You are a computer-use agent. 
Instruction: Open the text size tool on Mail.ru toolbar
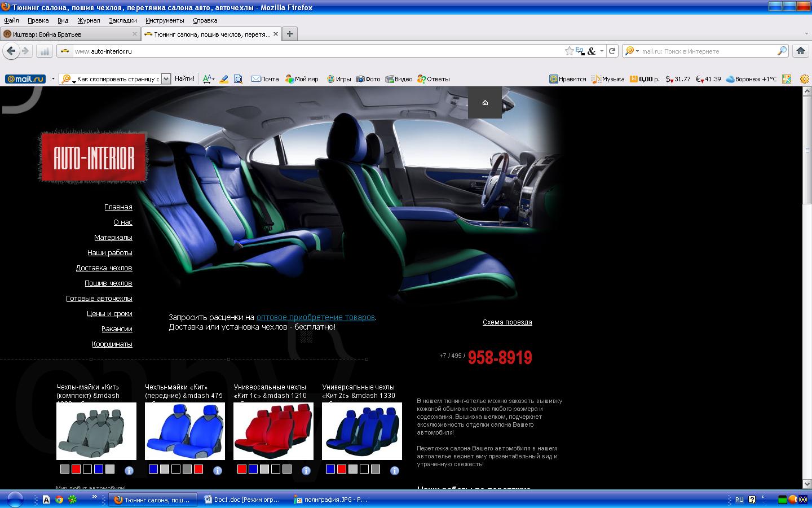[x=208, y=79]
